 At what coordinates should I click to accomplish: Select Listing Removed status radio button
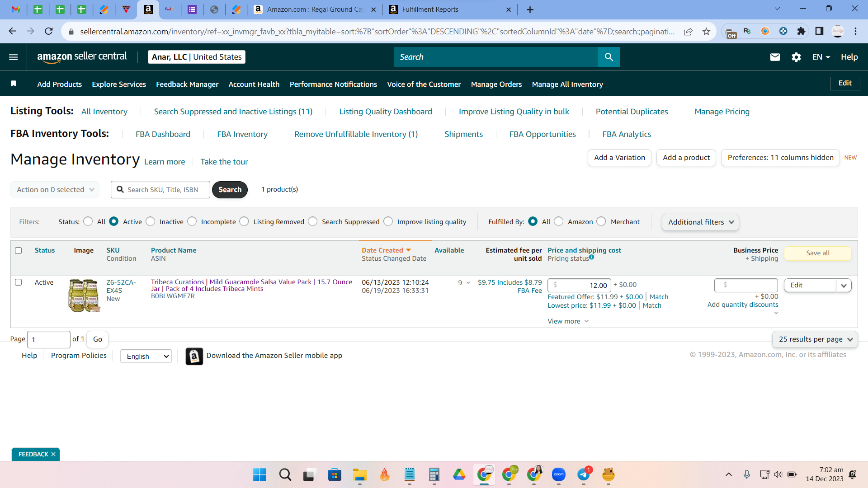click(x=244, y=221)
